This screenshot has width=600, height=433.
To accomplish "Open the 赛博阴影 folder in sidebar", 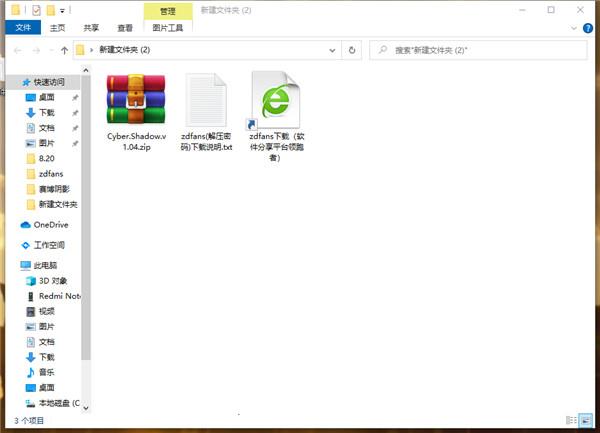I will [54, 189].
